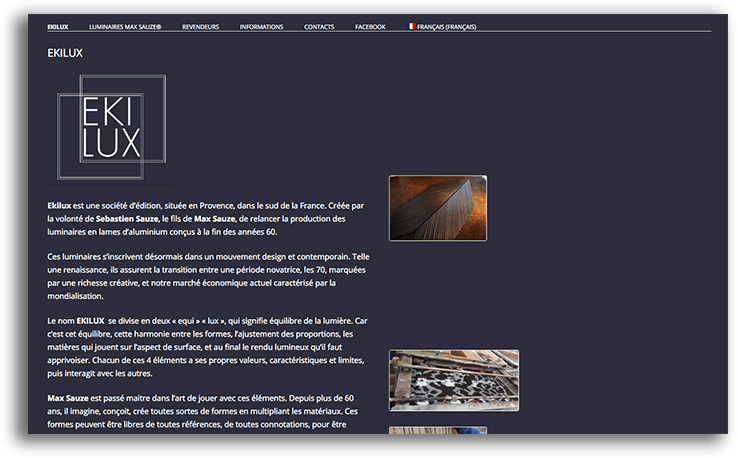
Task: Click bold word Ekilux starting first paragraph
Action: tap(59, 205)
